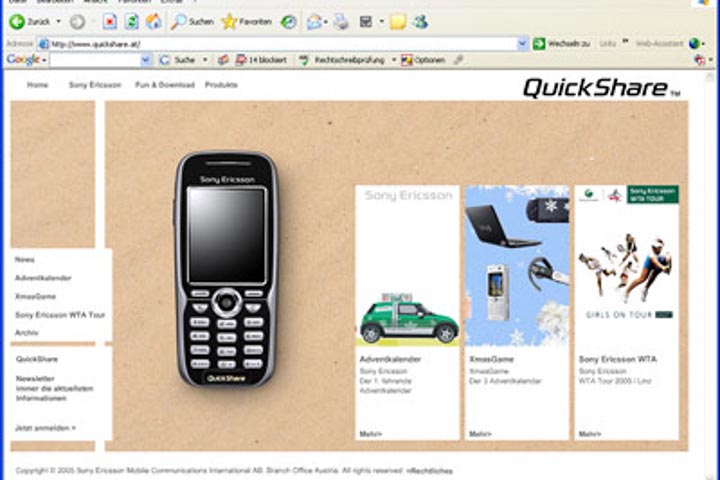Open the Suchen search panel
Screen dimensions: 720x480
click(192, 22)
